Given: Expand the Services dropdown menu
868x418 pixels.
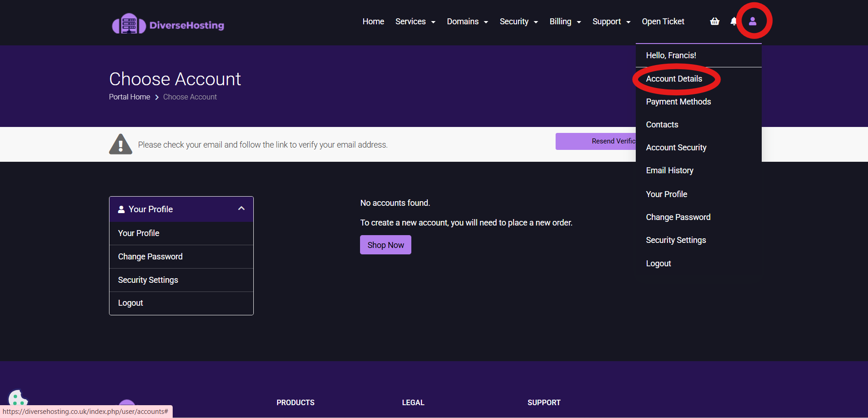Looking at the screenshot, I should coord(415,22).
